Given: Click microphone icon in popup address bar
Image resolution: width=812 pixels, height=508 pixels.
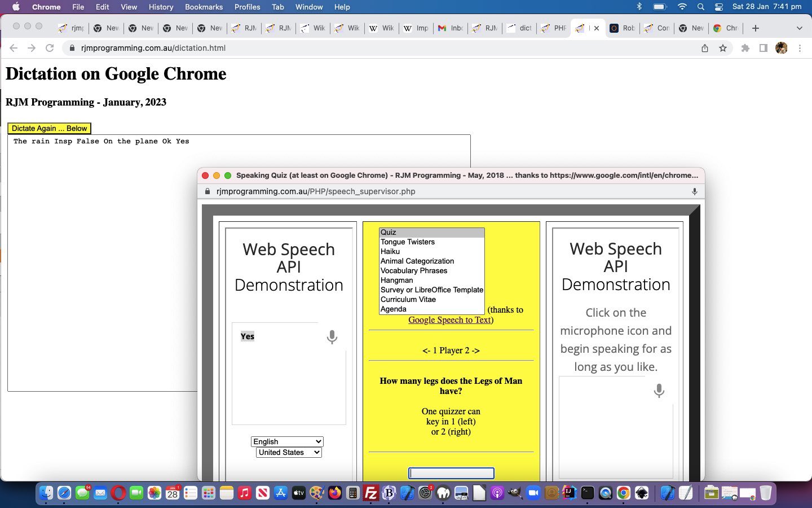Looking at the screenshot, I should [x=694, y=191].
